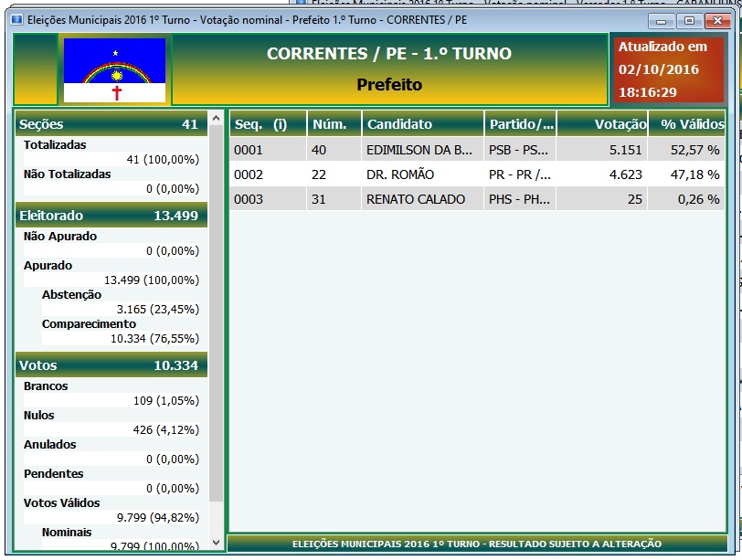This screenshot has height=560, width=742.
Task: Click the Brancos value 109 (1,05%)
Action: click(x=166, y=401)
